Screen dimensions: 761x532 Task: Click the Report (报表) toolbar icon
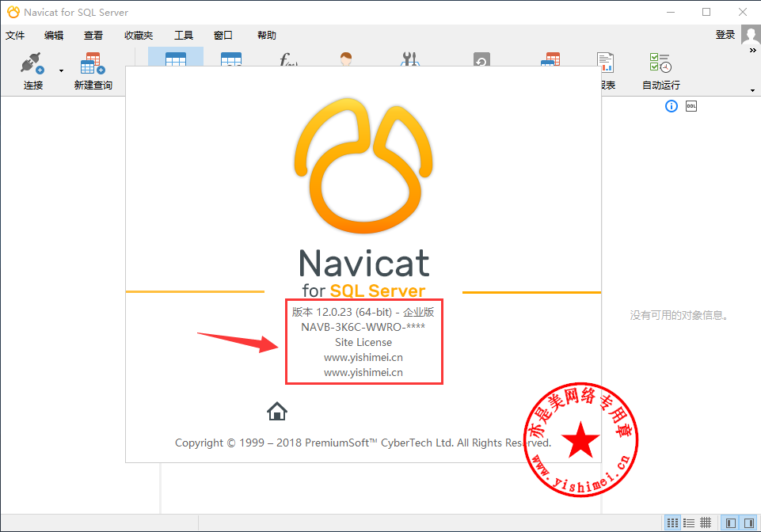point(605,63)
